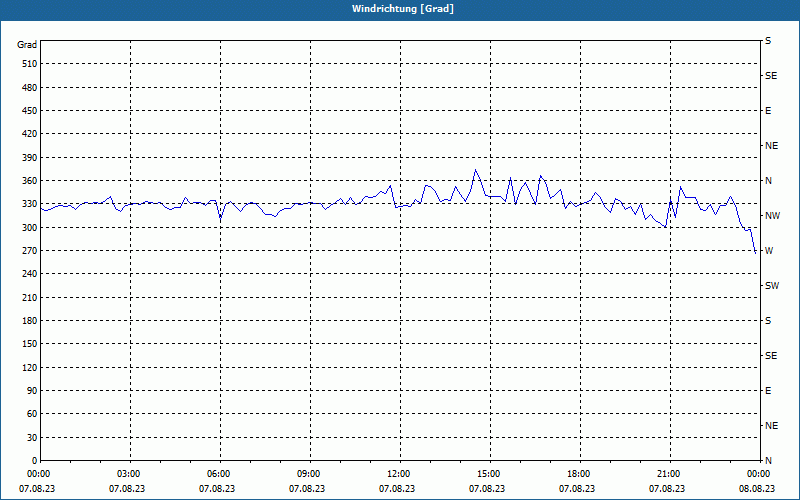This screenshot has width=800, height=500.
Task: Select the 150 y-axis value
Action: coord(30,344)
